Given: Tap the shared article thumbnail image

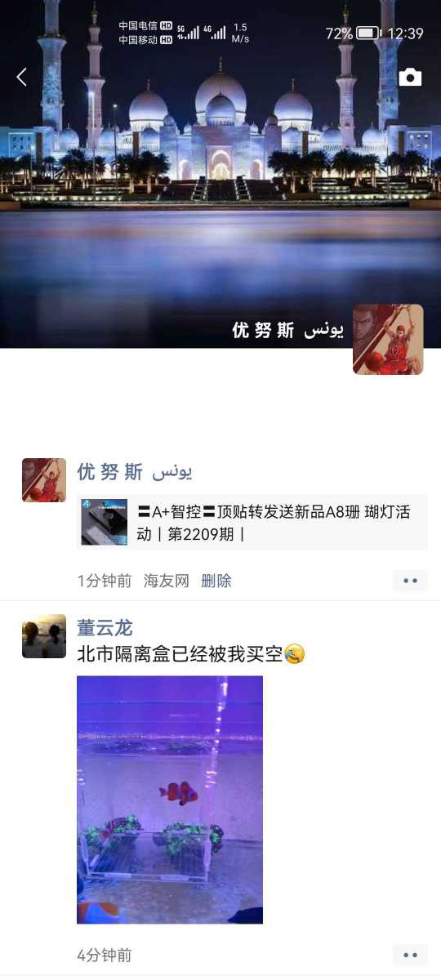Looking at the screenshot, I should (105, 522).
